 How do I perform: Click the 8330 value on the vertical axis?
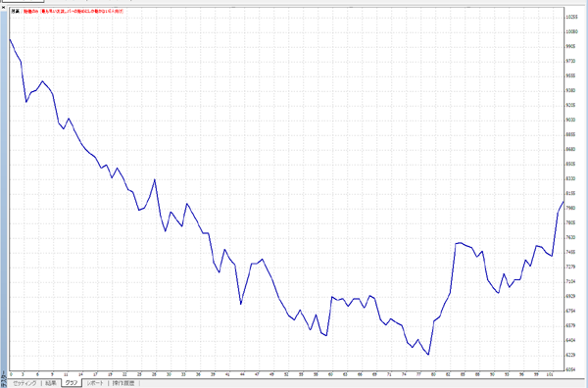coord(570,179)
